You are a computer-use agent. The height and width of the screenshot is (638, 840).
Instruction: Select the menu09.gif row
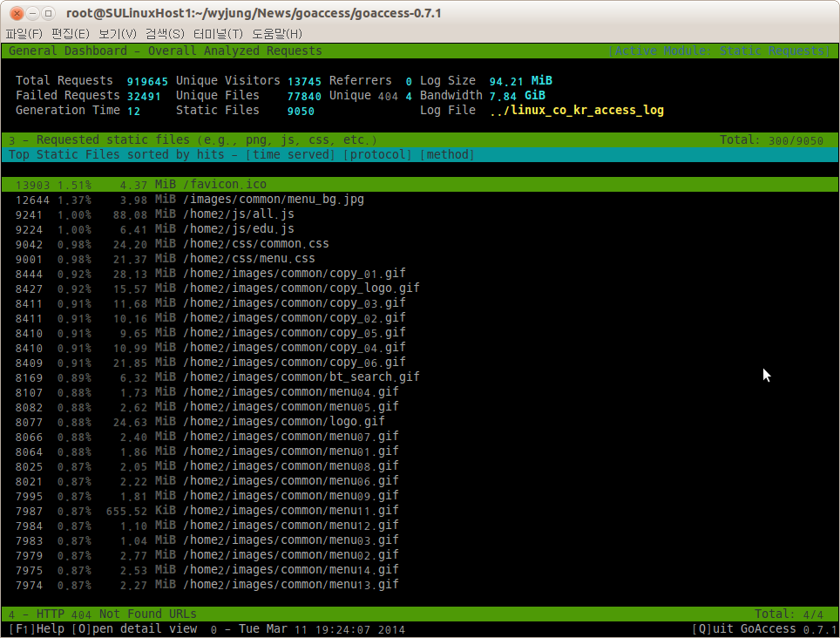point(420,496)
